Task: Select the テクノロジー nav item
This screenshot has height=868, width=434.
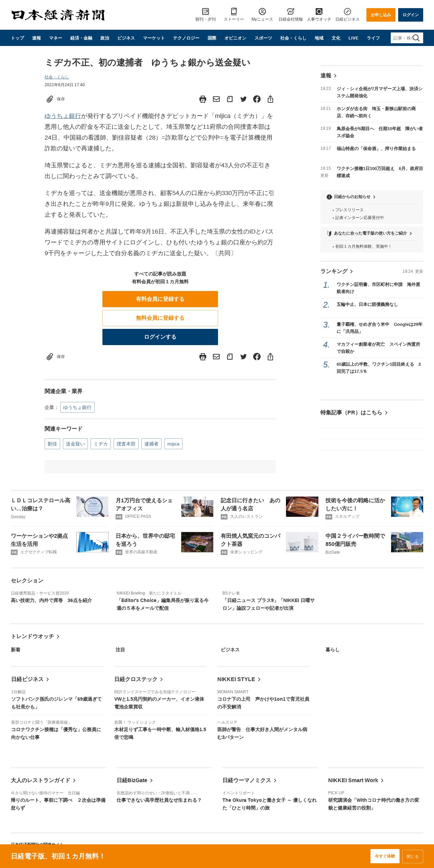Action: click(186, 38)
